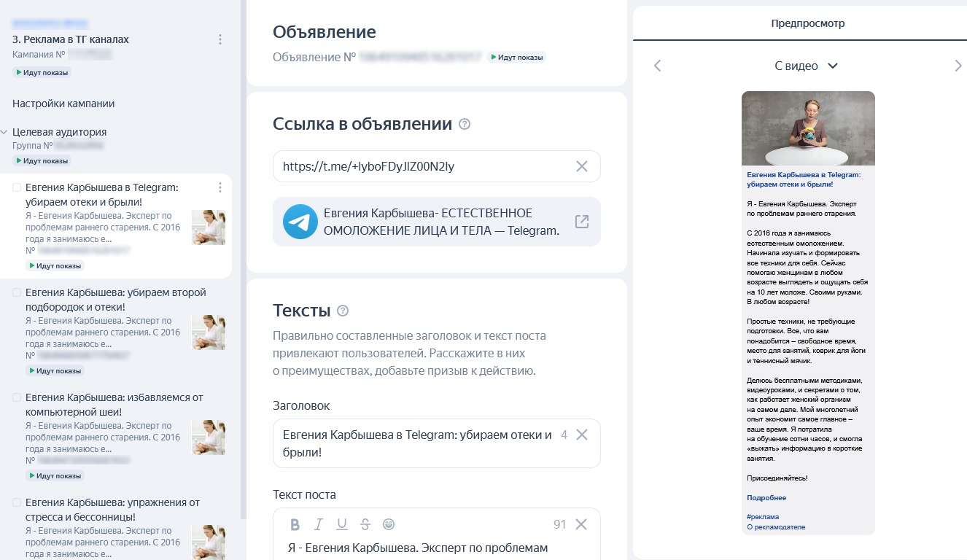The height and width of the screenshot is (560, 967).
Task: Apply italic formatting to the post text
Action: [x=318, y=524]
